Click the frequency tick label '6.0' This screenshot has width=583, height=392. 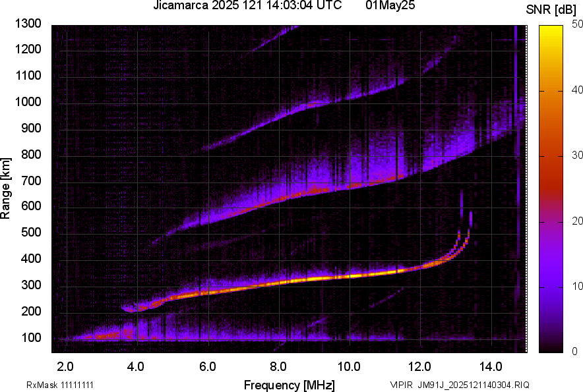208,367
